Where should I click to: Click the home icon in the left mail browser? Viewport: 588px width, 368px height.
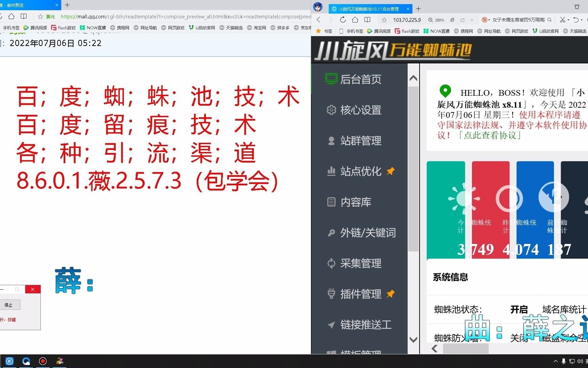pyautogui.click(x=11, y=16)
